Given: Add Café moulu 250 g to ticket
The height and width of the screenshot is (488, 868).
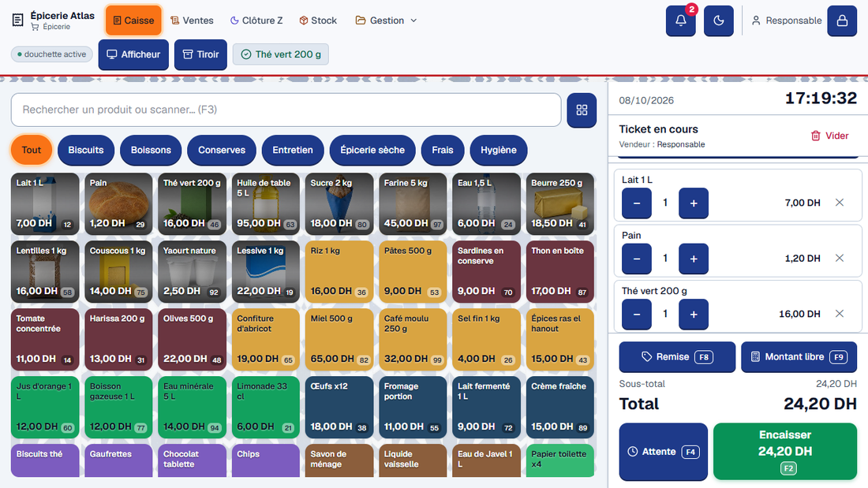Looking at the screenshot, I should pyautogui.click(x=413, y=340).
